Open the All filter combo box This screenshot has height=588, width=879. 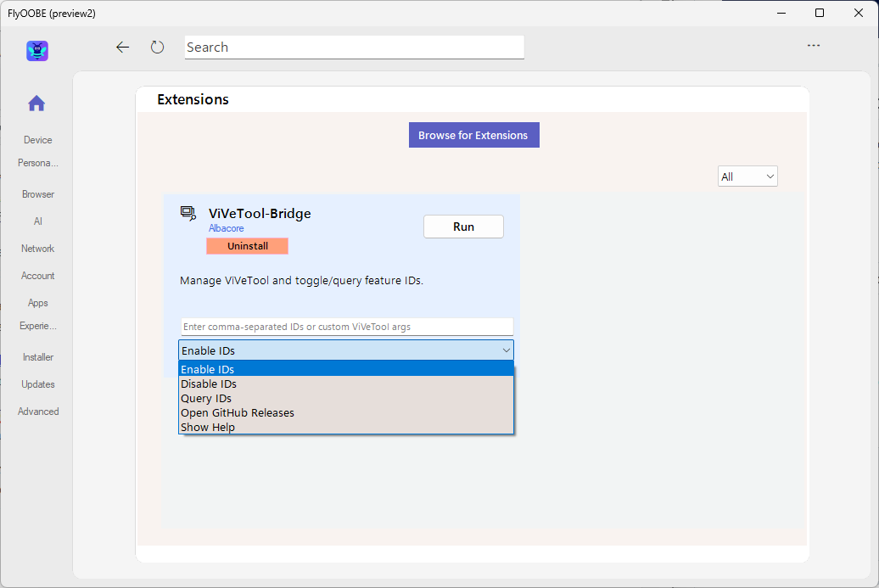point(747,176)
